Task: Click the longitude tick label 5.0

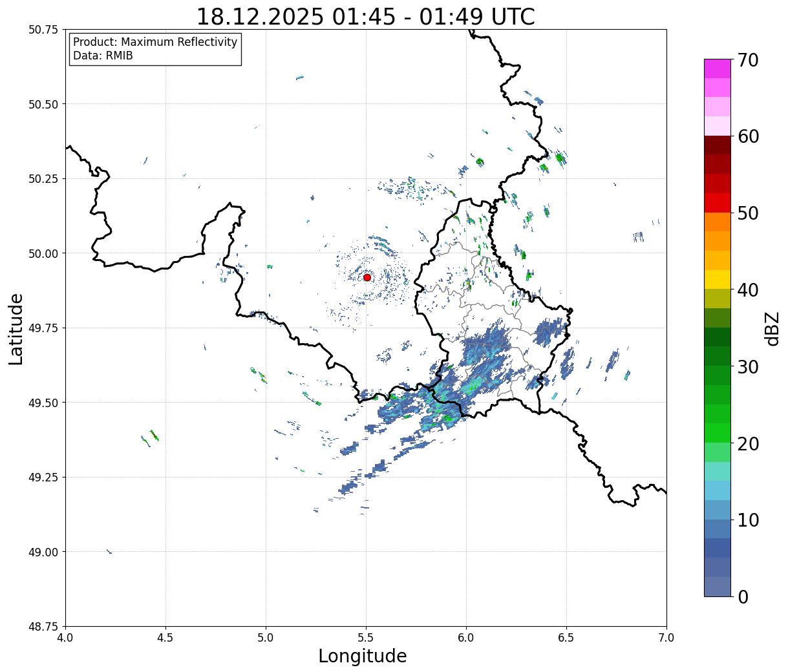Action: tap(266, 638)
